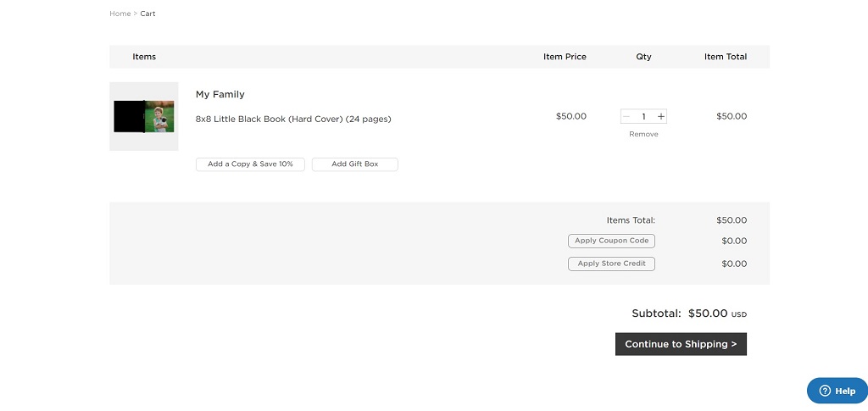Increase quantity with the plus icon

tap(660, 116)
